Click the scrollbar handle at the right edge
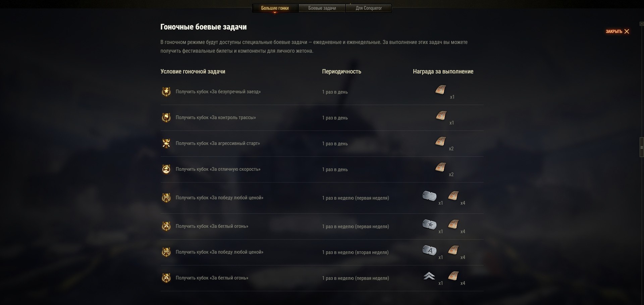The width and height of the screenshot is (644, 305). [x=642, y=147]
